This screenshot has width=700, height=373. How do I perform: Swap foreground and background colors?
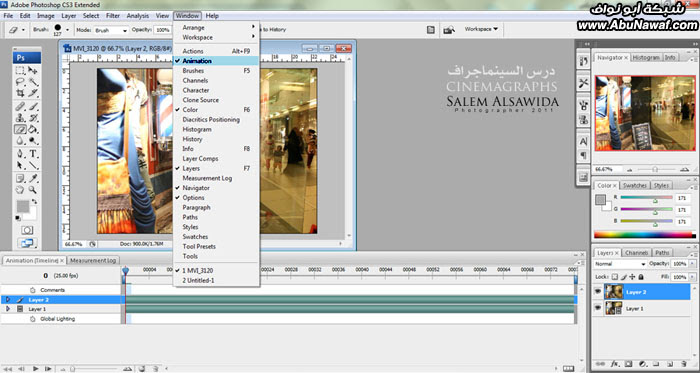tap(34, 202)
